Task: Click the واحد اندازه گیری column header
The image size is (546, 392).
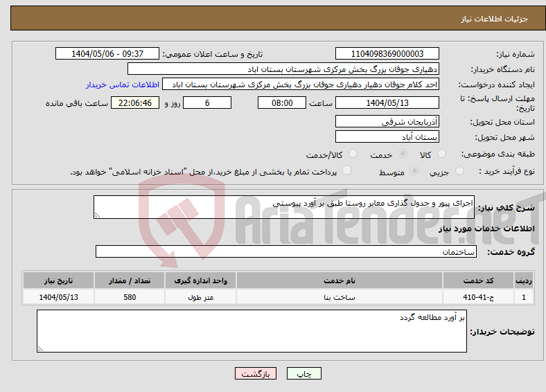Action: [200, 280]
